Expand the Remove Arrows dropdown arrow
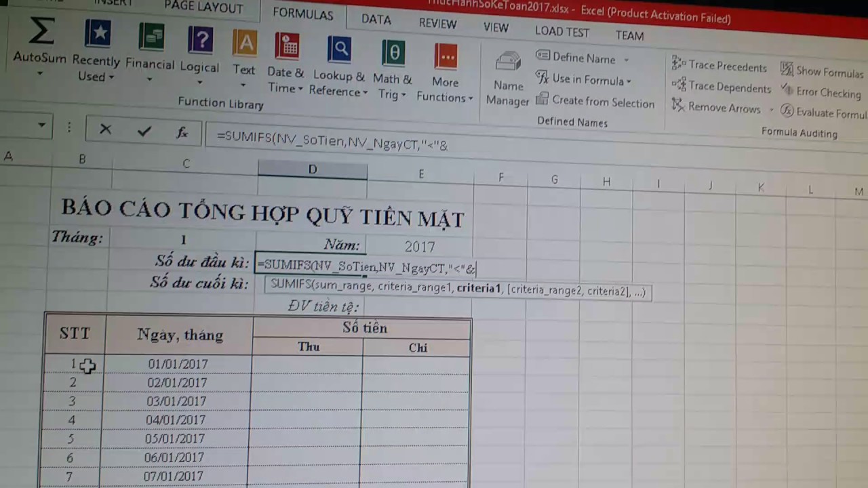 pos(771,109)
